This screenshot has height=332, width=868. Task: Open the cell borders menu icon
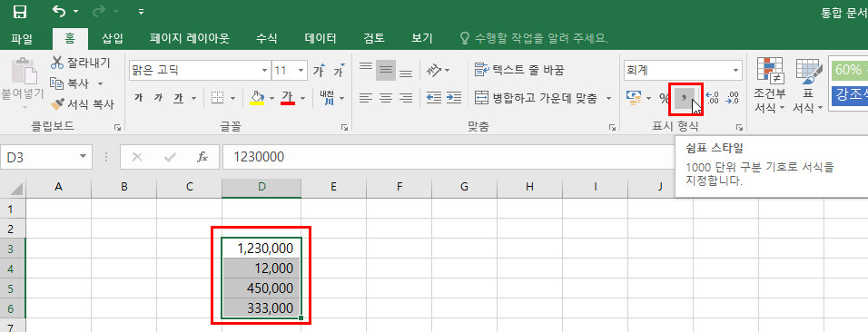tap(218, 98)
